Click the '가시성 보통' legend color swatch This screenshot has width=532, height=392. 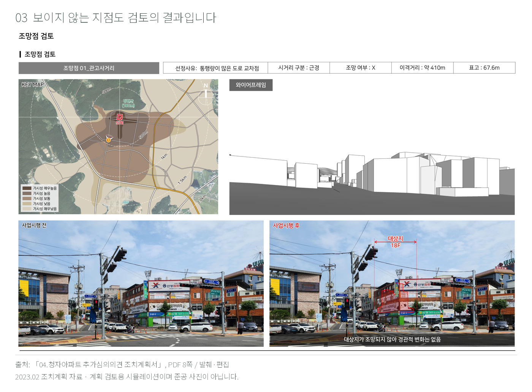coord(27,198)
